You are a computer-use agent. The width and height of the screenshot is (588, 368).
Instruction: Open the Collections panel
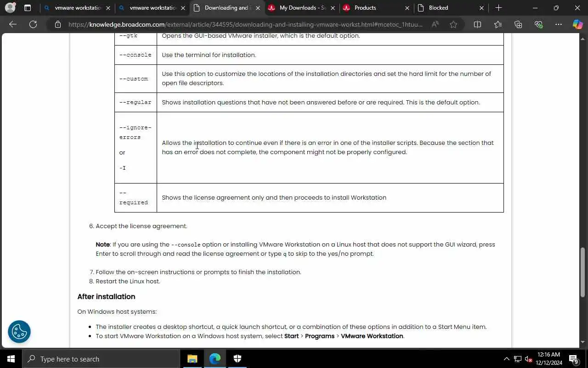518,24
